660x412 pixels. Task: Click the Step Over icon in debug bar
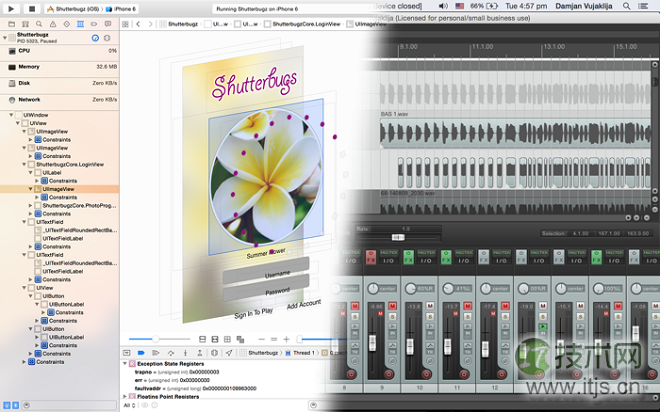170,353
